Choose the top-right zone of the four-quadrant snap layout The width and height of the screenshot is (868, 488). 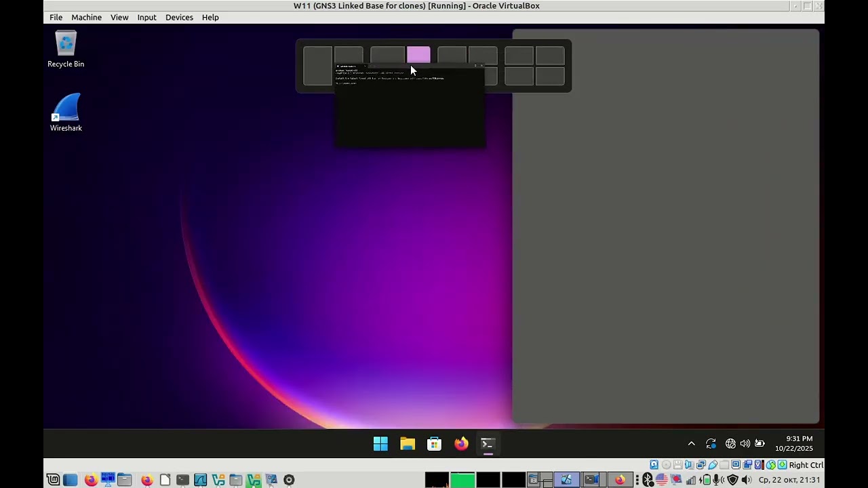[550, 56]
